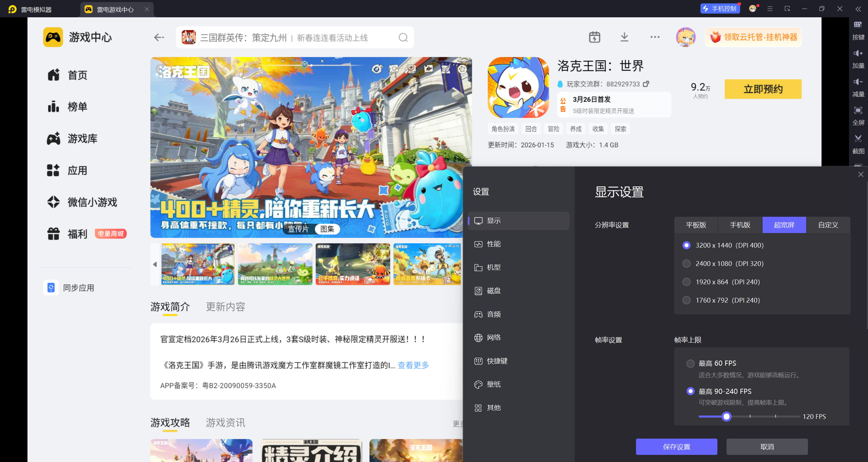Switch to the 手机版 resolution tab
The width and height of the screenshot is (868, 462).
(740, 225)
